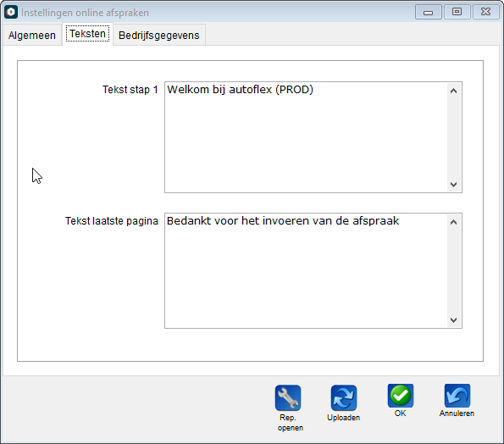This screenshot has height=444, width=504.
Task: Close the Instellingen online afspraken dialog
Action: (485, 12)
